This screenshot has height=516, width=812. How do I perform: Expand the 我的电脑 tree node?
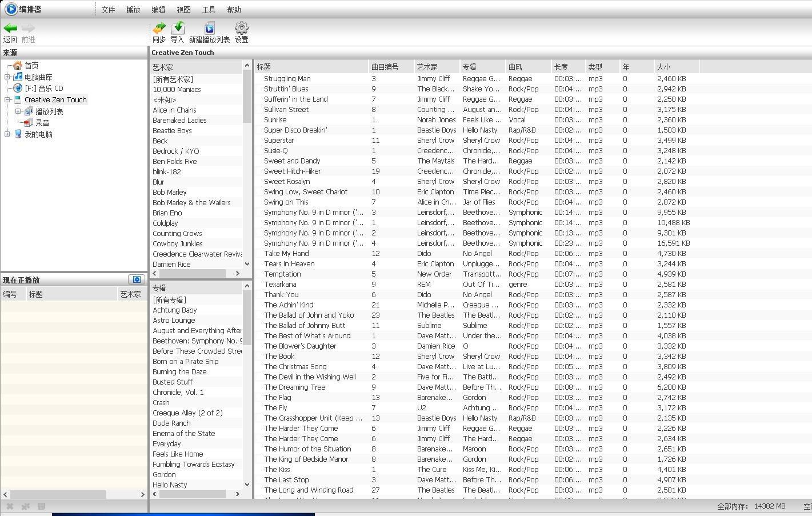tap(7, 134)
